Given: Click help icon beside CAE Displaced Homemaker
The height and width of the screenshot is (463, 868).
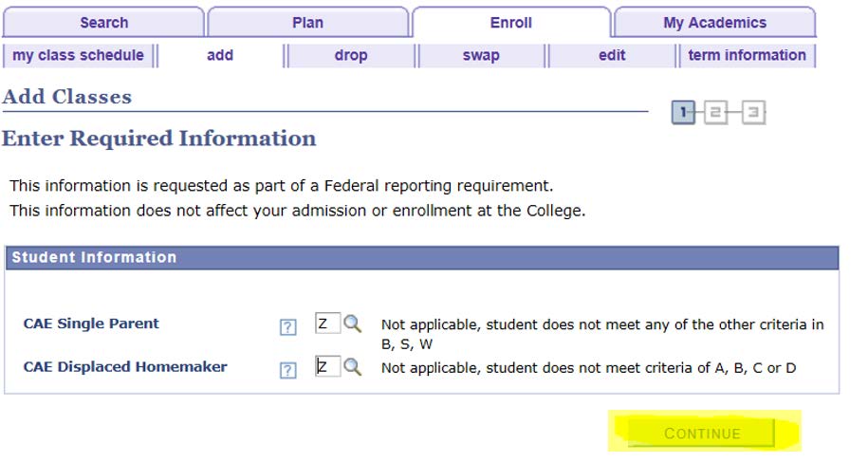Looking at the screenshot, I should [x=288, y=370].
